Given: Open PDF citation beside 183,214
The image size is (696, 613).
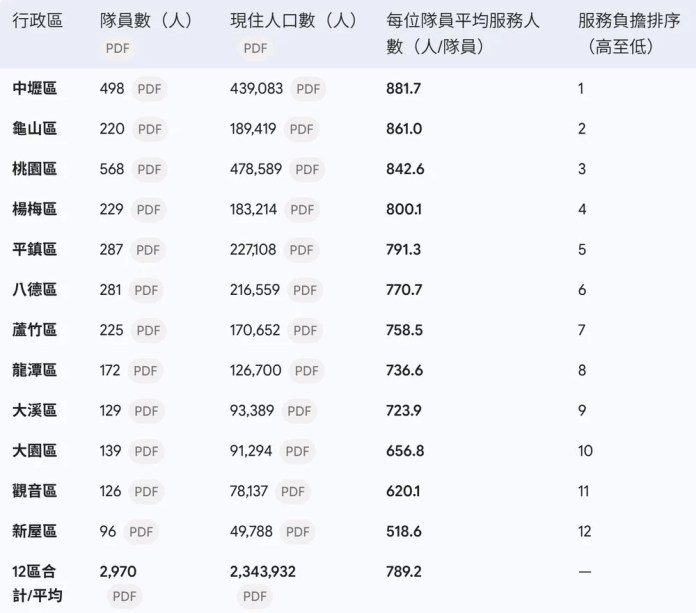Looking at the screenshot, I should [302, 210].
